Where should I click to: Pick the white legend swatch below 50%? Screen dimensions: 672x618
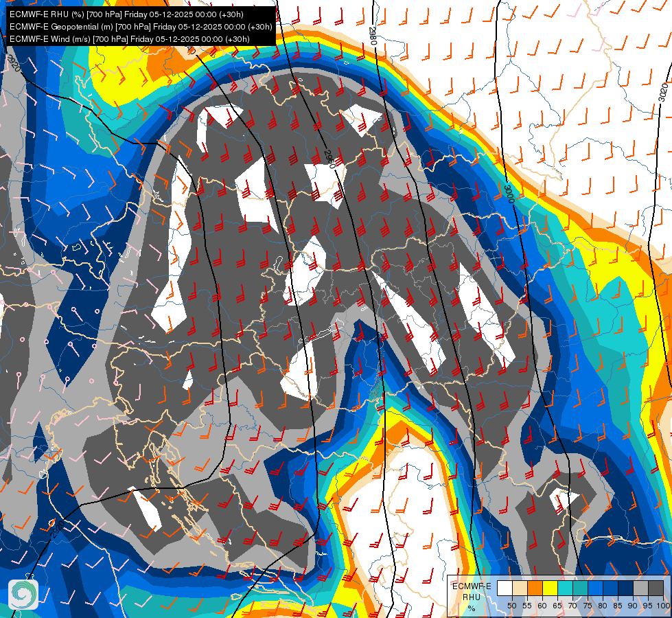point(505,588)
